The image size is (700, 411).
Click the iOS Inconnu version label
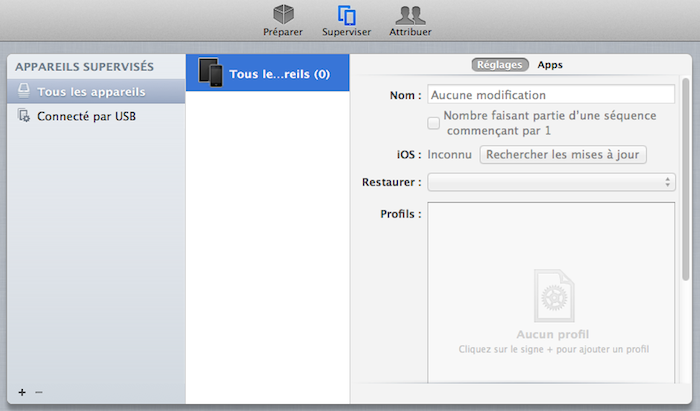[x=449, y=155]
